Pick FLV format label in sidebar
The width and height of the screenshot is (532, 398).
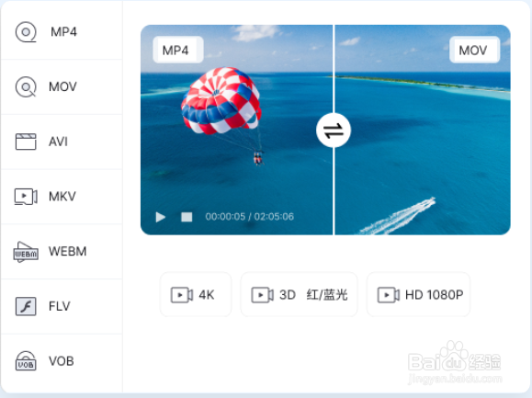pyautogui.click(x=60, y=306)
